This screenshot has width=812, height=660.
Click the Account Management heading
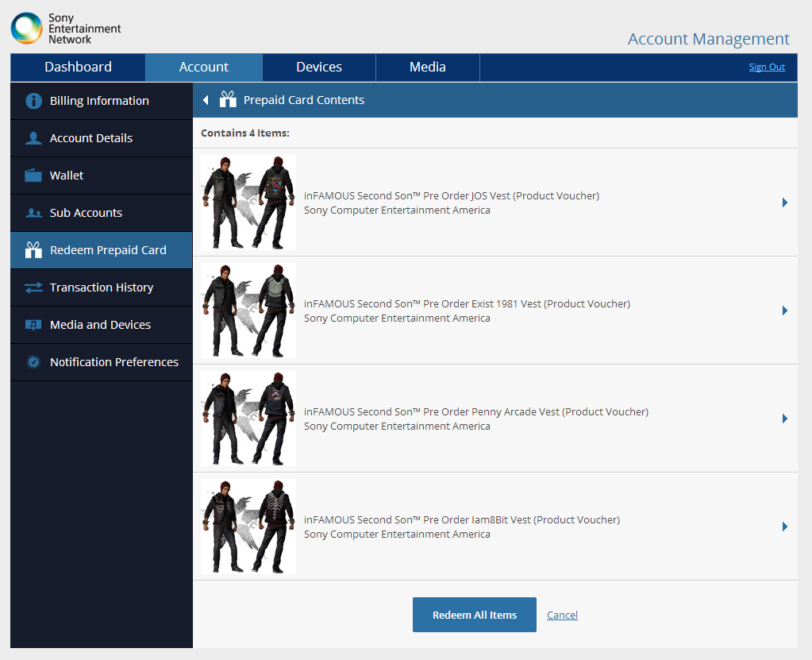(x=709, y=39)
